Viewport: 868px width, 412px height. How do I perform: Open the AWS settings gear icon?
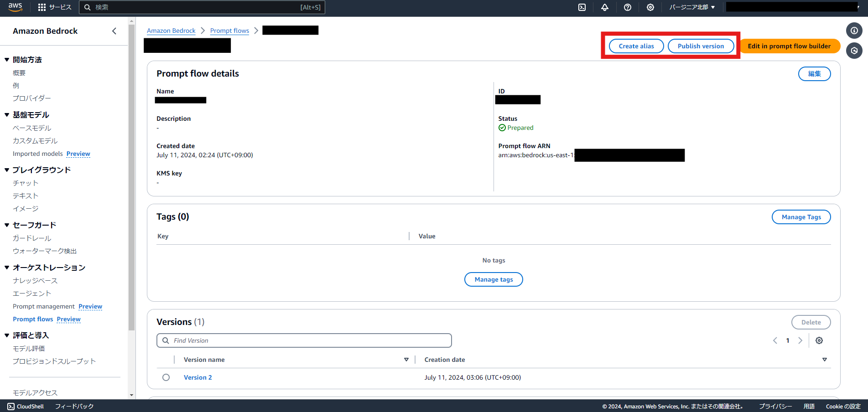(x=650, y=7)
